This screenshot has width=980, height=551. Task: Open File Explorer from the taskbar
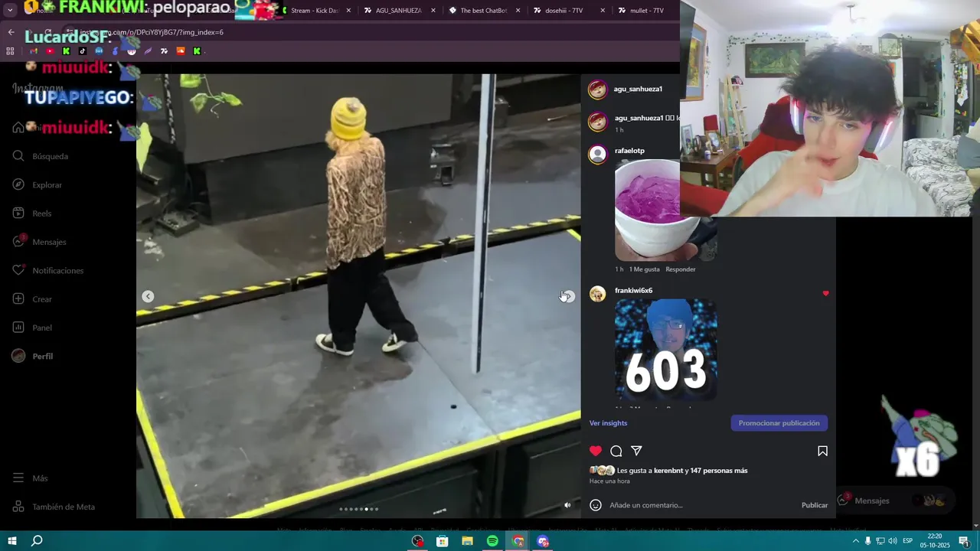467,541
